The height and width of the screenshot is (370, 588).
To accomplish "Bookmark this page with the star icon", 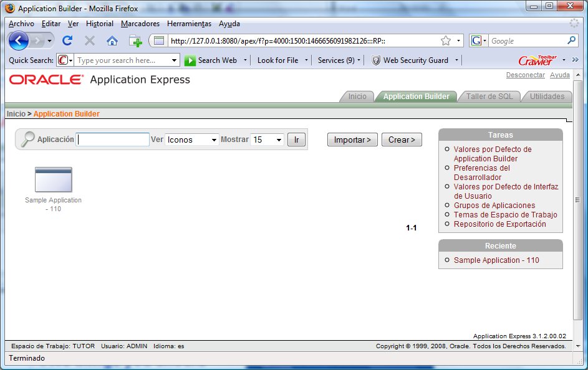I will [x=446, y=40].
